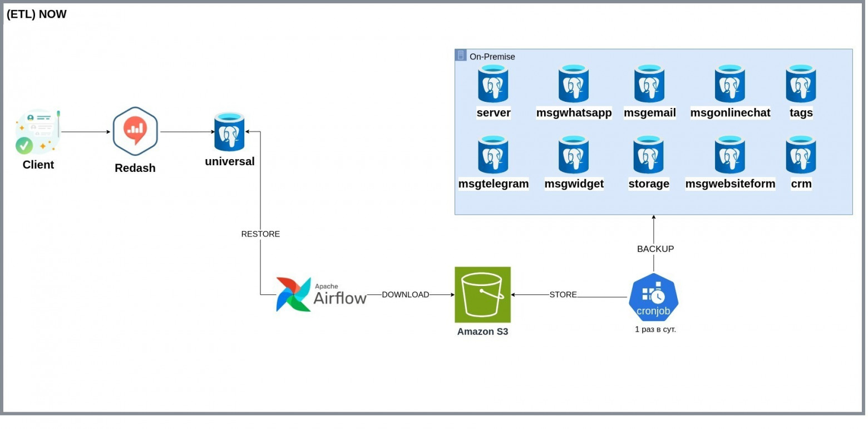The image size is (868, 429).
Task: Click the On-Premise group server icon
Action: pyautogui.click(x=461, y=55)
